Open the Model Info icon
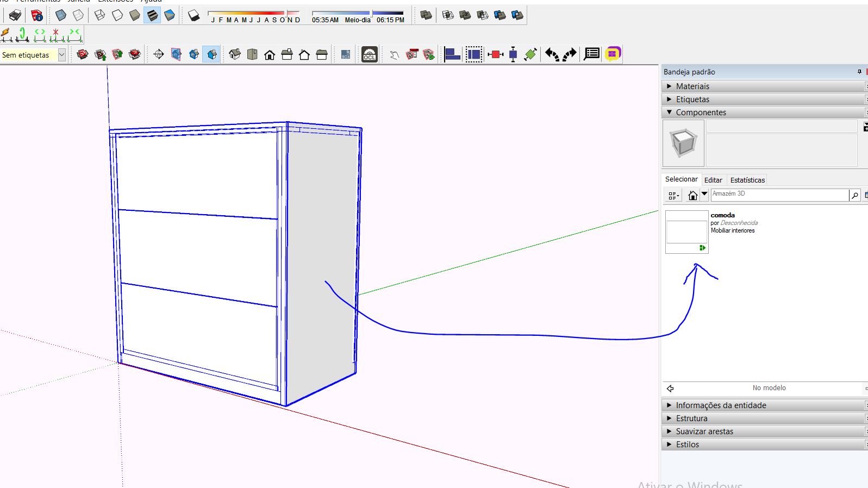This screenshot has width=868, height=488. point(37,15)
